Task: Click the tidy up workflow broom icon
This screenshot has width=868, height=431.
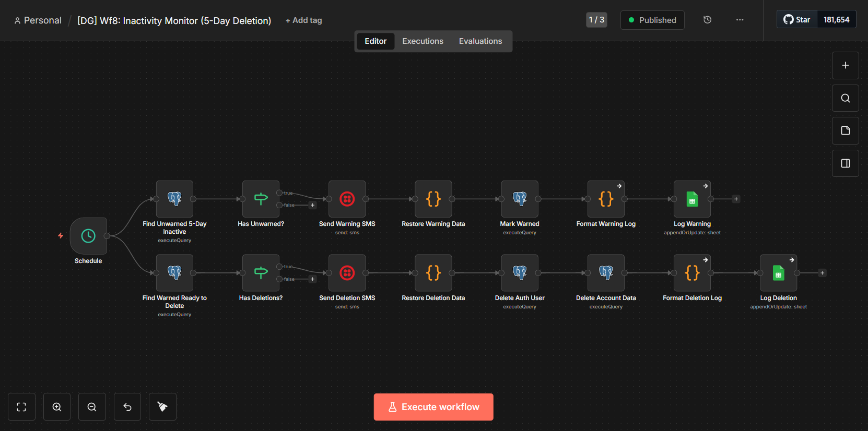Action: click(x=162, y=407)
